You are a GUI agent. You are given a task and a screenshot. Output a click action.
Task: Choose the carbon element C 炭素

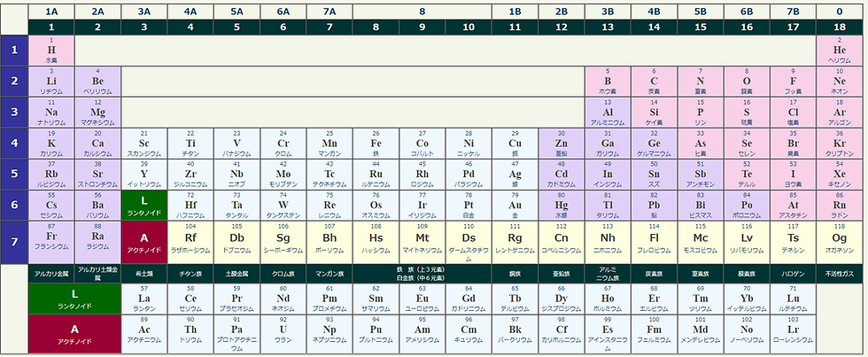click(x=654, y=81)
